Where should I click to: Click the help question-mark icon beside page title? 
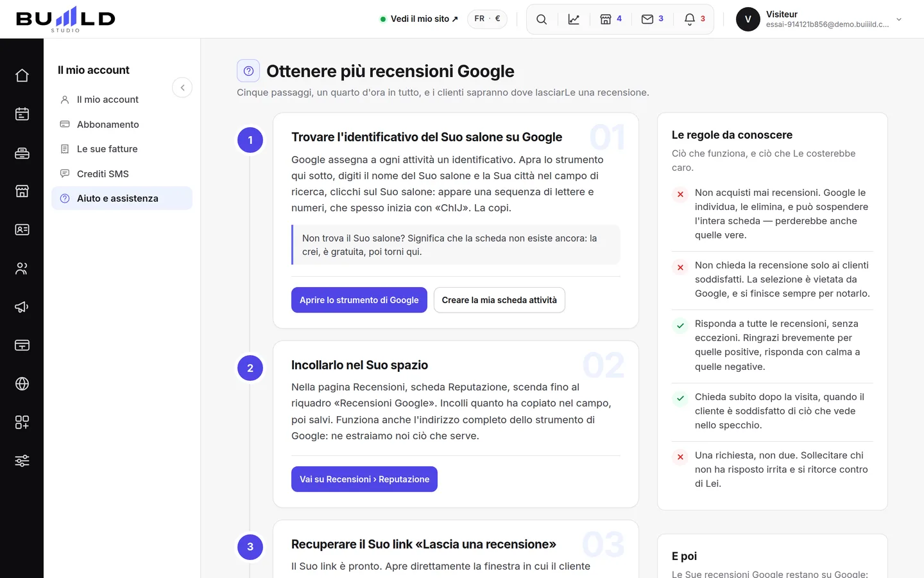248,71
